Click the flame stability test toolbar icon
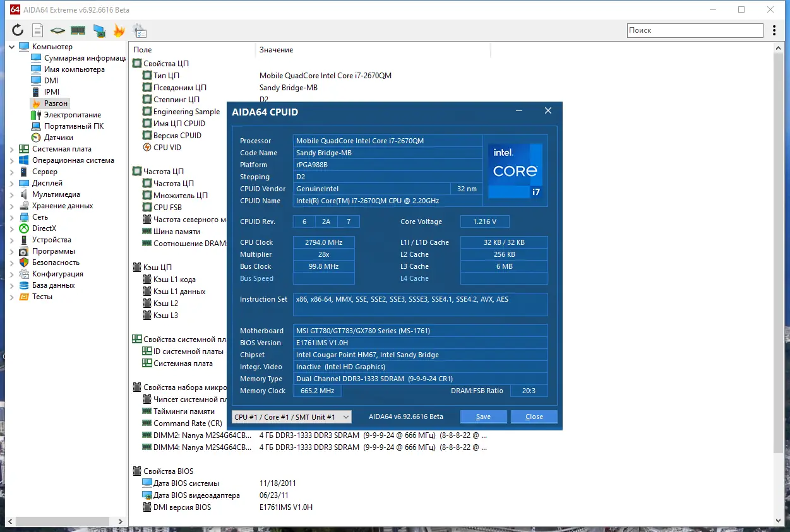 point(119,30)
